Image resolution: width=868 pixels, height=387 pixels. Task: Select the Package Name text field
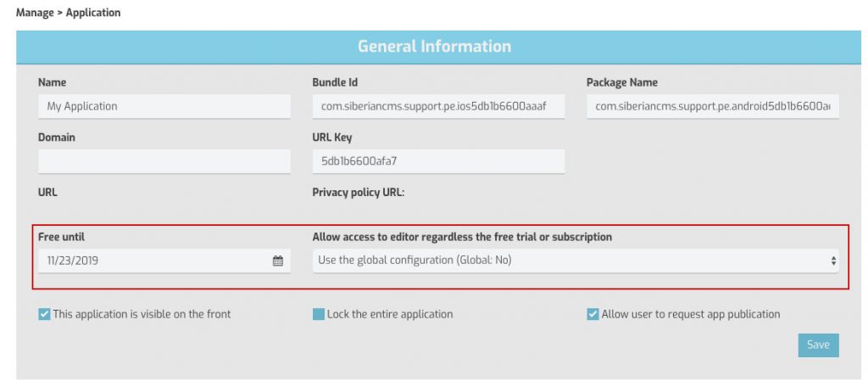[712, 106]
